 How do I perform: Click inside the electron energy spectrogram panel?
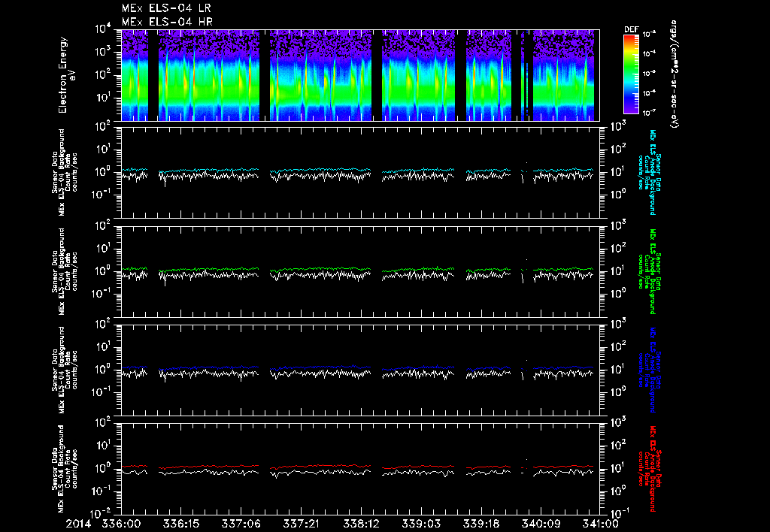pos(360,75)
